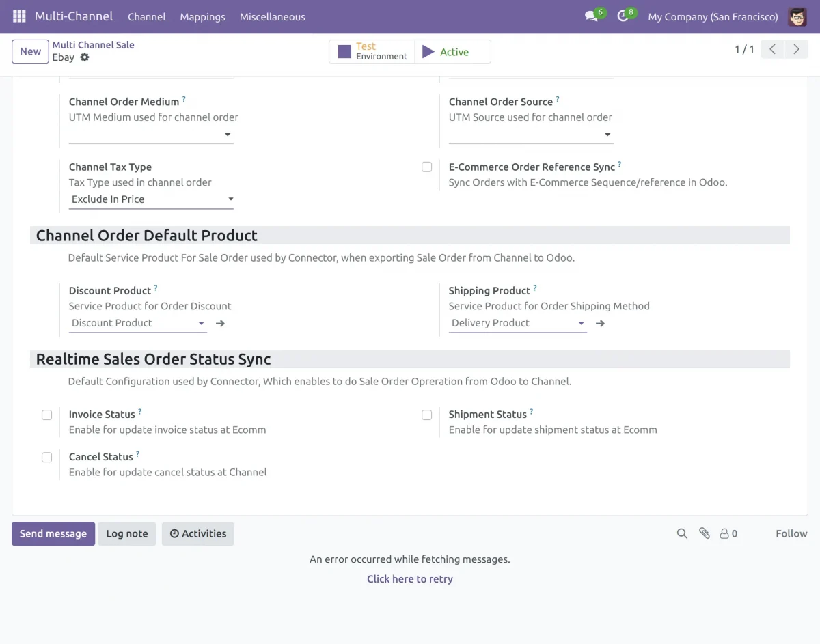Enable E-Commerce Order Reference Sync
The image size is (820, 644).
(x=426, y=167)
